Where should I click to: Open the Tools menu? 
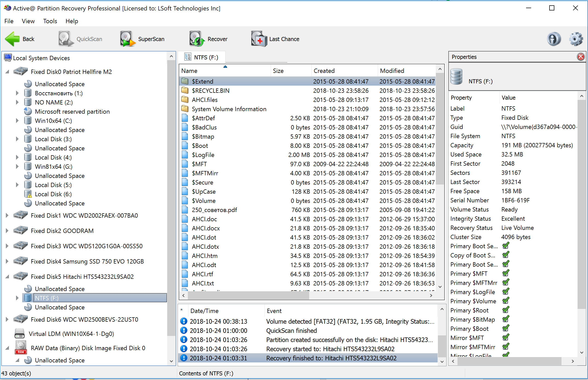(50, 21)
